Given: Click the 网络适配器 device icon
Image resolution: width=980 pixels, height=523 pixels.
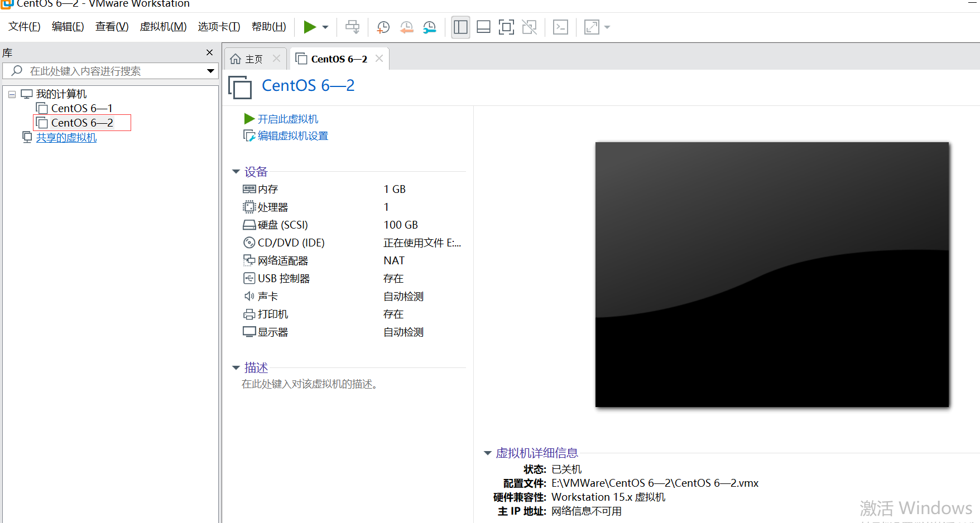Looking at the screenshot, I should point(249,260).
